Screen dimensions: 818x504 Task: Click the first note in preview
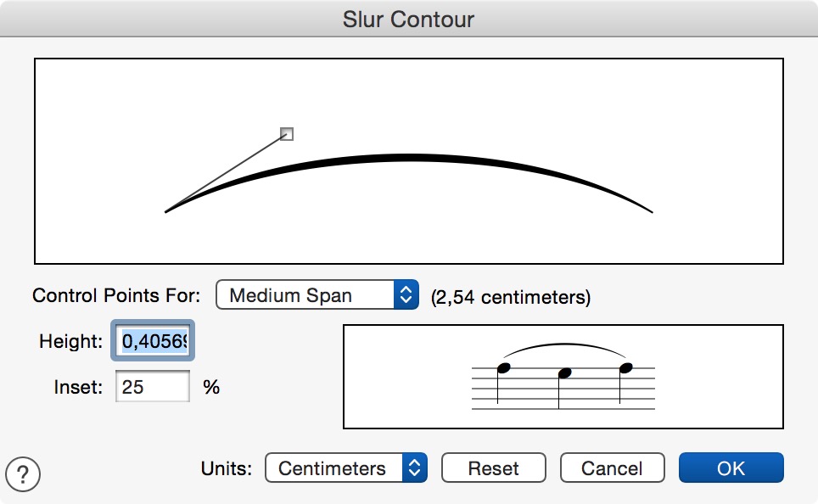coord(503,368)
